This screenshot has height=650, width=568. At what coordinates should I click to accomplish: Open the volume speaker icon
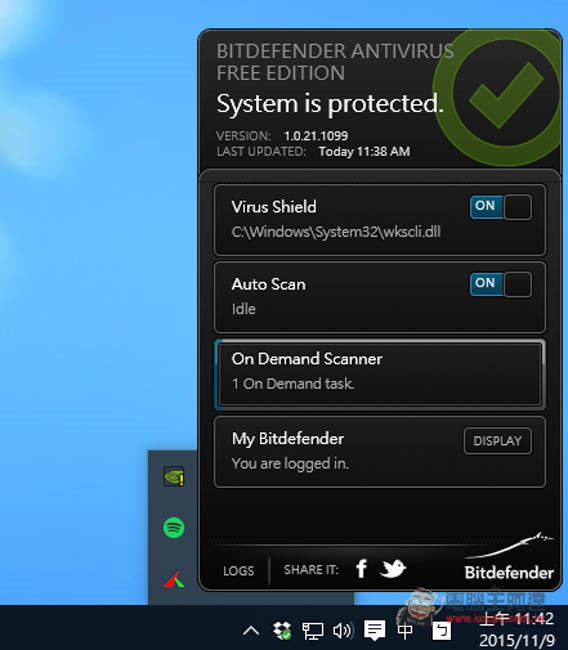(343, 631)
